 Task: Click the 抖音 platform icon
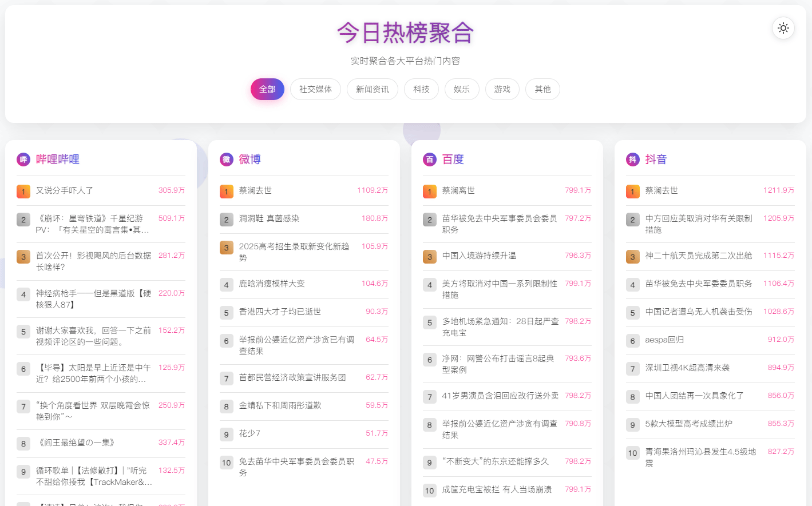[x=633, y=160]
